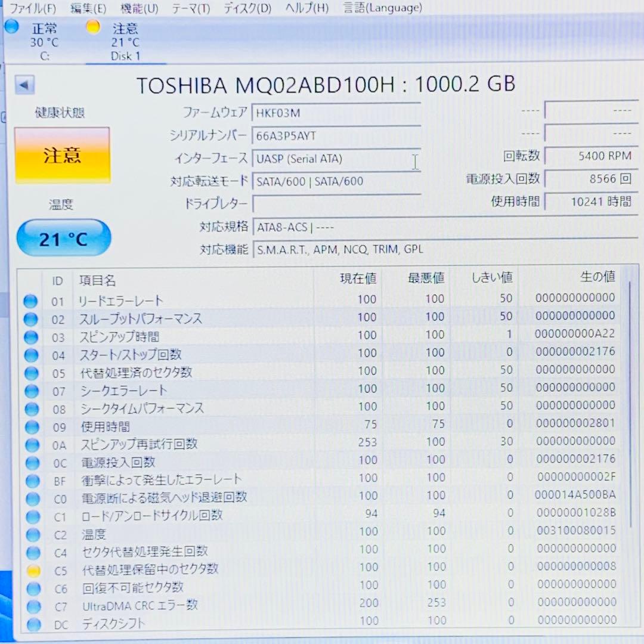The height and width of the screenshot is (644, 644).
Task: Select the blue status indicator for リードエラーレート
Action: click(x=30, y=301)
